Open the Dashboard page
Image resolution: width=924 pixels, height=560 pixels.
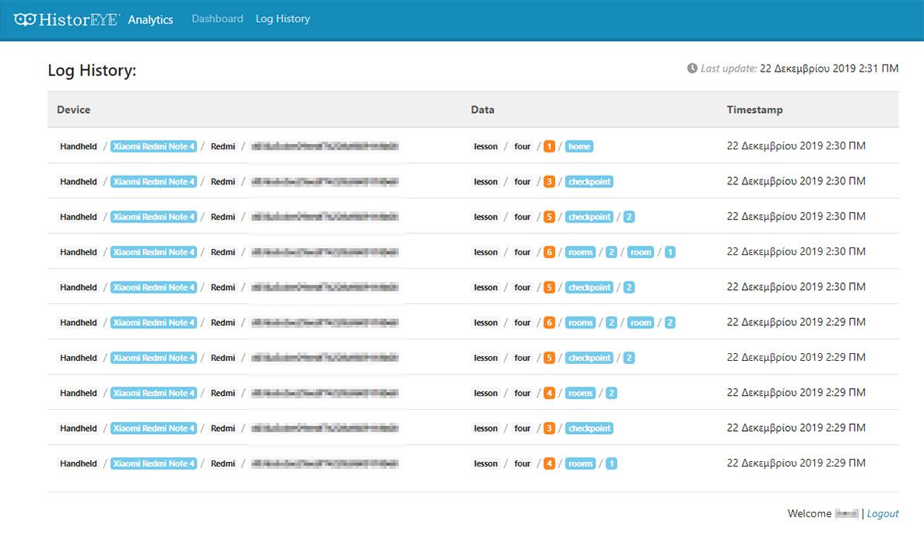click(x=217, y=19)
